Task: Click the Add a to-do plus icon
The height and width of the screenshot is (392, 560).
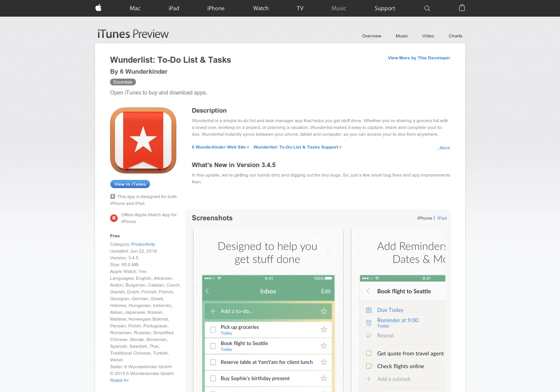Action: point(213,311)
